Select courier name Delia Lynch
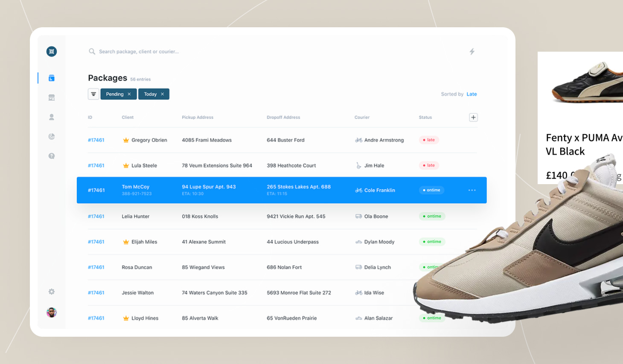Viewport: 623px width, 364px height. coord(378,267)
